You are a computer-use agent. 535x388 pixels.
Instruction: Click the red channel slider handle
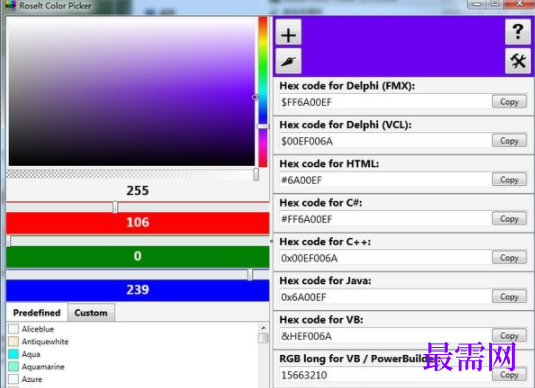click(115, 207)
